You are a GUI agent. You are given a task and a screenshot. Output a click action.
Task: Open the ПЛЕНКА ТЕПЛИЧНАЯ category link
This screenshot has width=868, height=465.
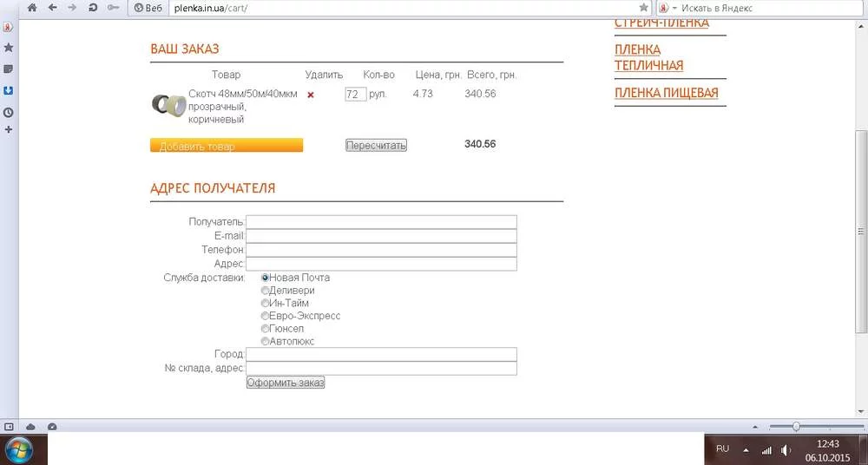tap(648, 57)
